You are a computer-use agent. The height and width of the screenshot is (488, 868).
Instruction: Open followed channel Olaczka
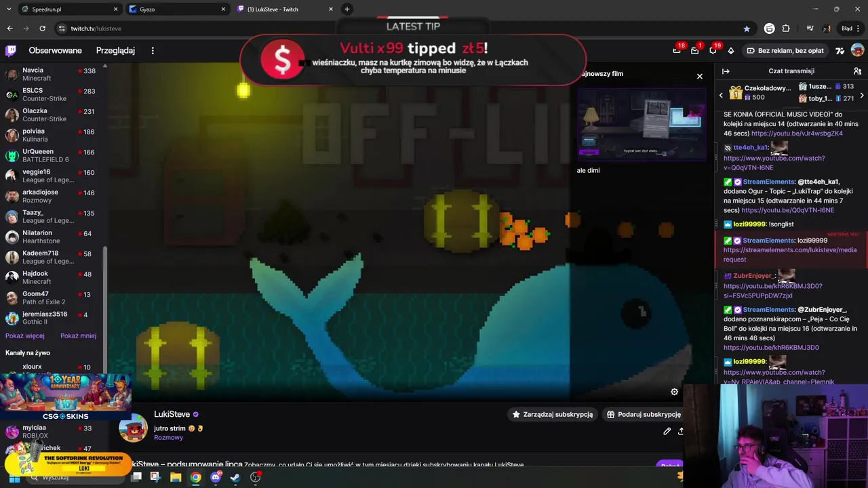(x=52, y=115)
